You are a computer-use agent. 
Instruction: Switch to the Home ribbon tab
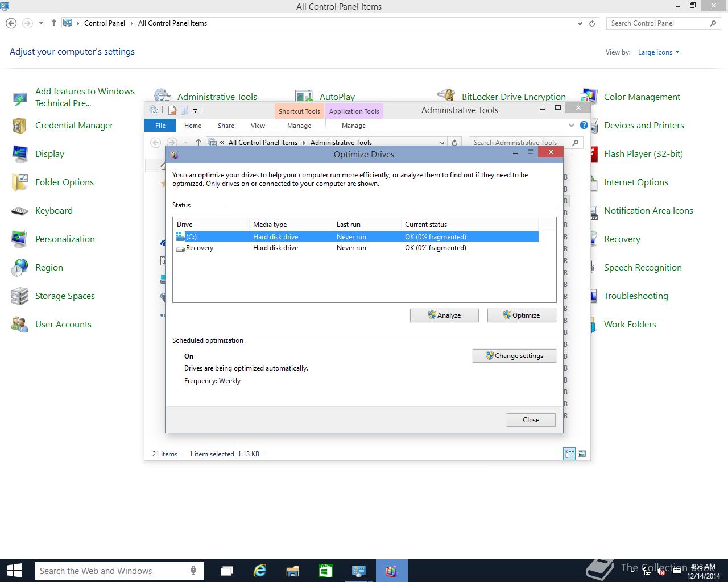pos(193,126)
